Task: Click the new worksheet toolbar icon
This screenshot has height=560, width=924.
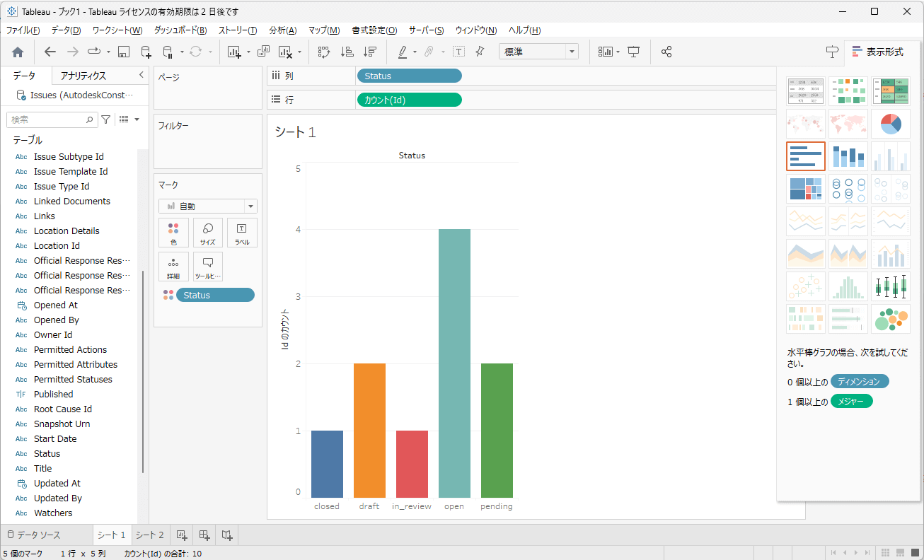Action: pos(234,52)
